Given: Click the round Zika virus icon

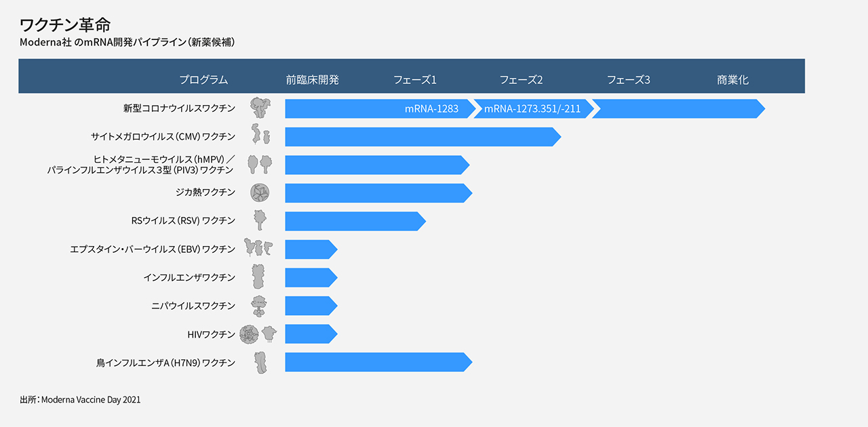Looking at the screenshot, I should coord(259,192).
